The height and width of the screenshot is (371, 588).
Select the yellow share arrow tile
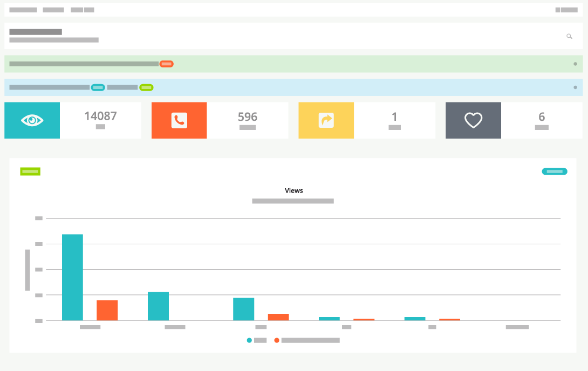(x=326, y=120)
